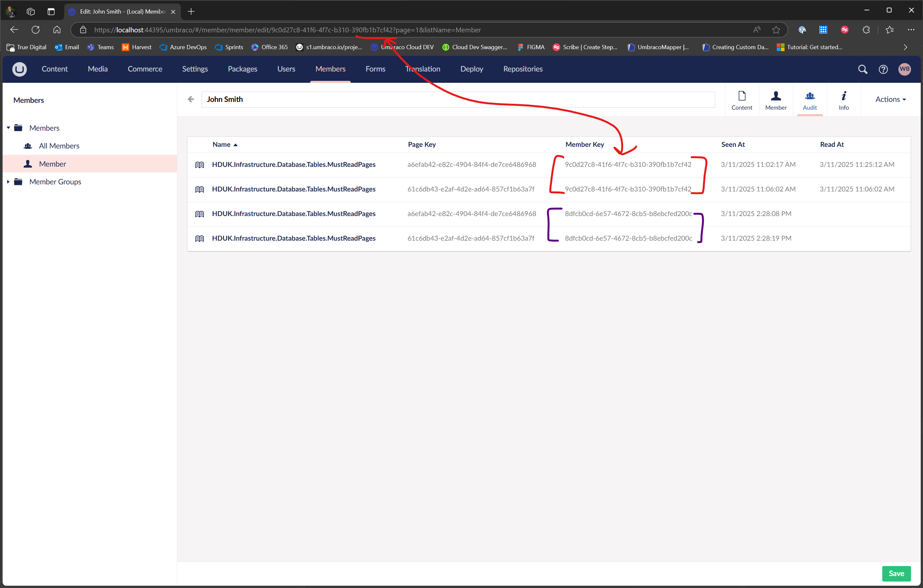The height and width of the screenshot is (588, 923).
Task: Go to the Content section
Action: point(54,69)
